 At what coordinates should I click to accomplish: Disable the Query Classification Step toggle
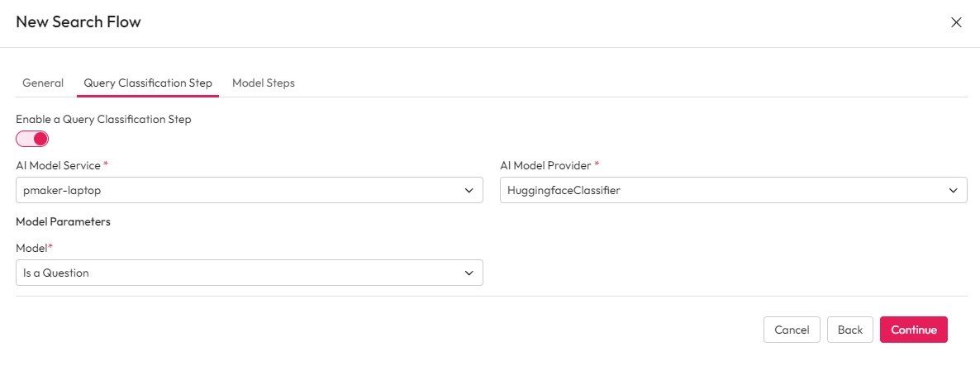click(x=32, y=139)
